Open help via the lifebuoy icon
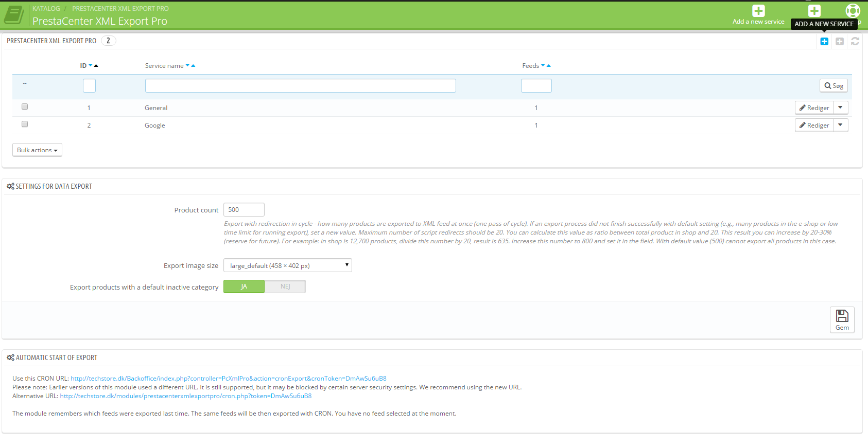 pos(853,11)
